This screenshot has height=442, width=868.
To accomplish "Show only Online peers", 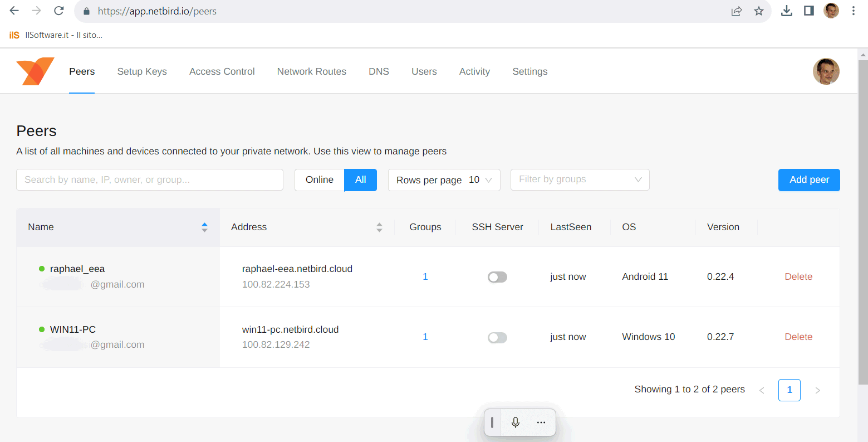I will [320, 179].
